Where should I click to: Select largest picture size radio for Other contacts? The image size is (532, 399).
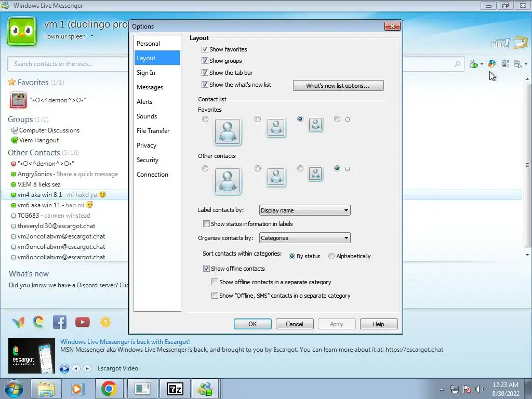pyautogui.click(x=205, y=168)
